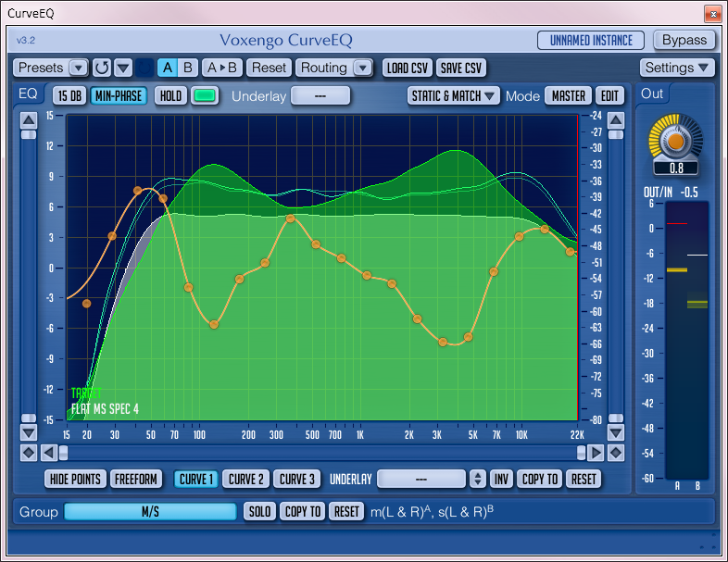
Task: Click group Copy To button
Action: (x=303, y=512)
